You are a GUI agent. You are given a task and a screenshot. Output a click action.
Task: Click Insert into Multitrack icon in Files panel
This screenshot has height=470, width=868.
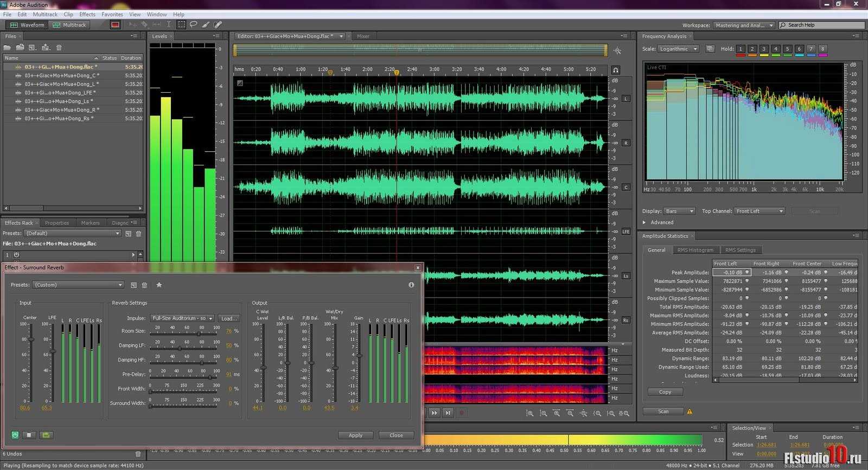pos(46,48)
